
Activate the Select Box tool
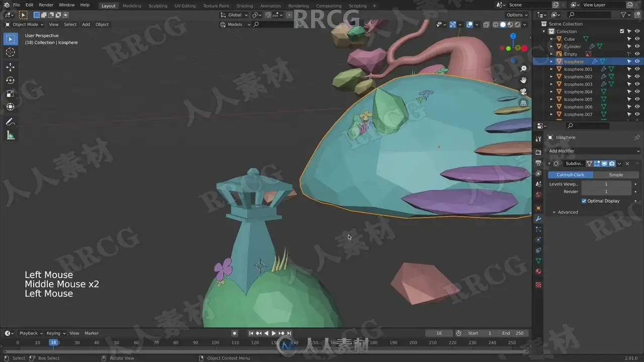coord(11,39)
